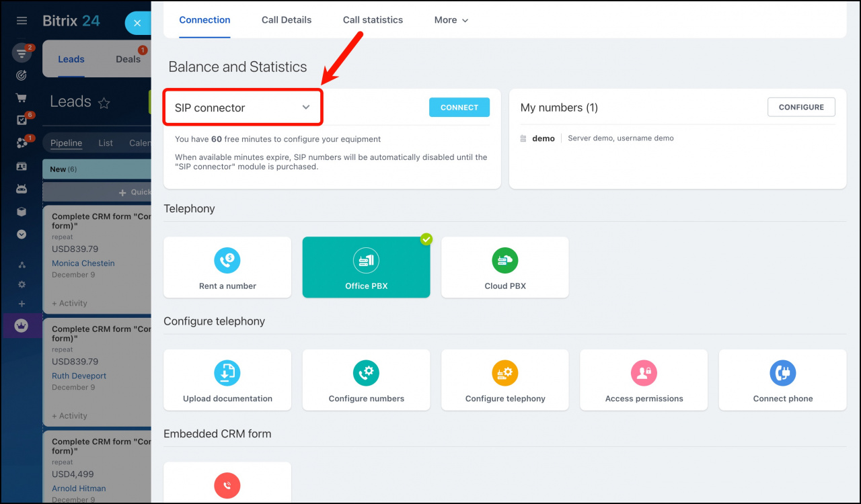
Task: Select the Deals tab in CRM
Action: (x=128, y=59)
